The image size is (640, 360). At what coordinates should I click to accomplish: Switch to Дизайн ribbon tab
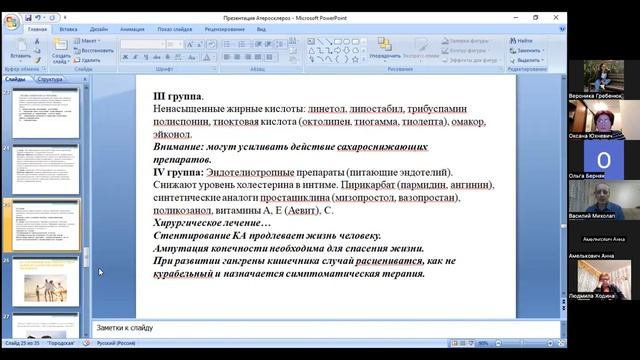99,29
